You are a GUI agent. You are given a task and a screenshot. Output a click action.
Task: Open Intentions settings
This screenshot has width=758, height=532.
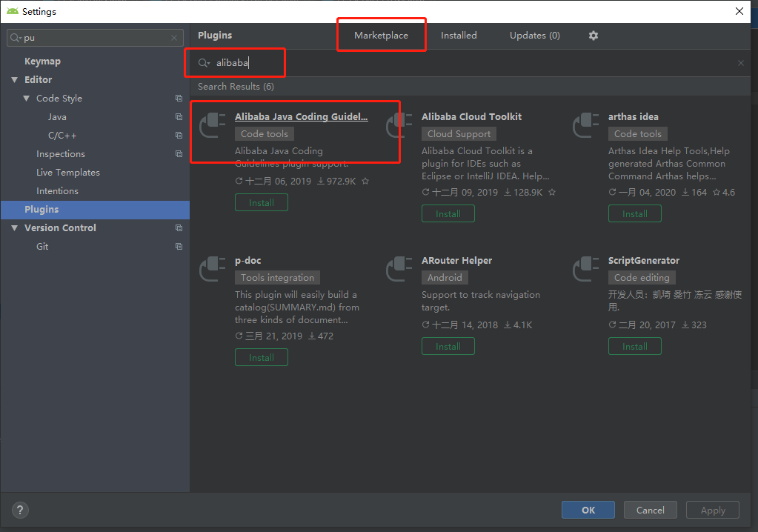click(x=57, y=191)
